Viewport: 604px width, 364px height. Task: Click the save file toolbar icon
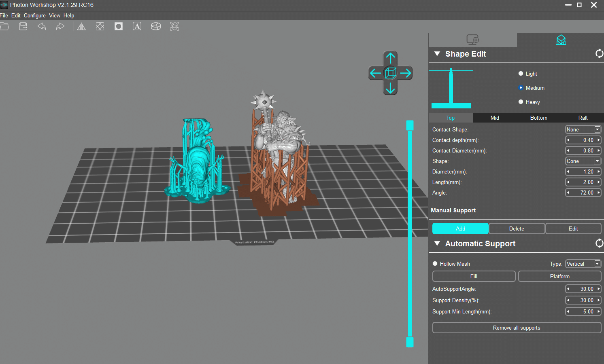(23, 27)
